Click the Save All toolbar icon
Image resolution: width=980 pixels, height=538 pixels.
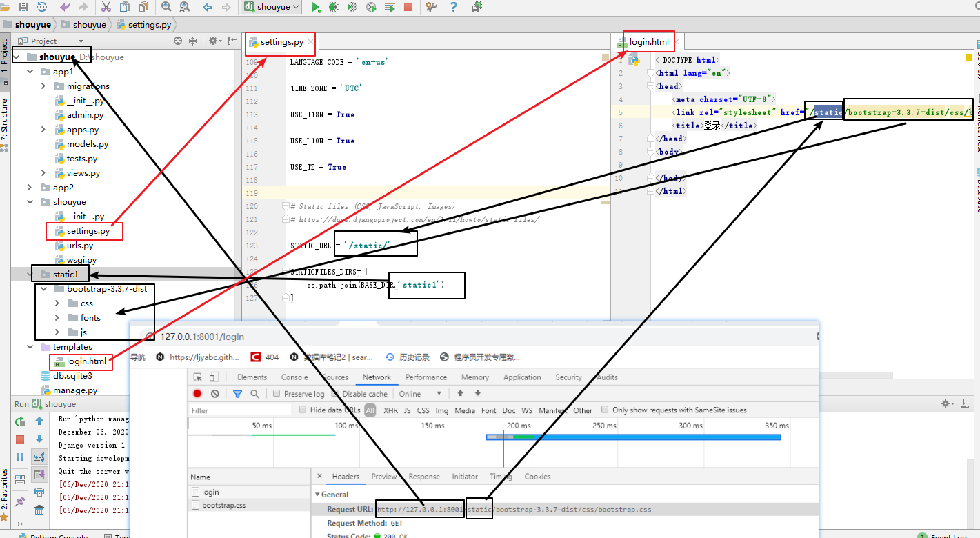click(x=23, y=7)
